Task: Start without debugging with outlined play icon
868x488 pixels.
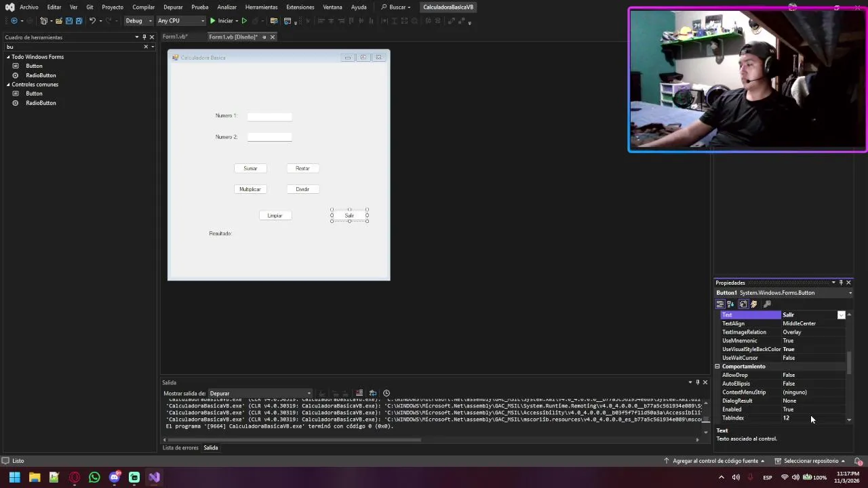Action: [244, 21]
